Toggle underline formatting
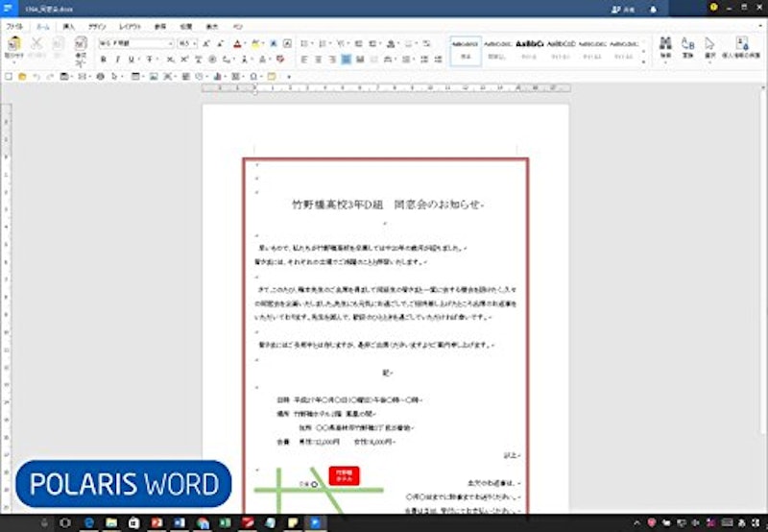 (x=131, y=60)
